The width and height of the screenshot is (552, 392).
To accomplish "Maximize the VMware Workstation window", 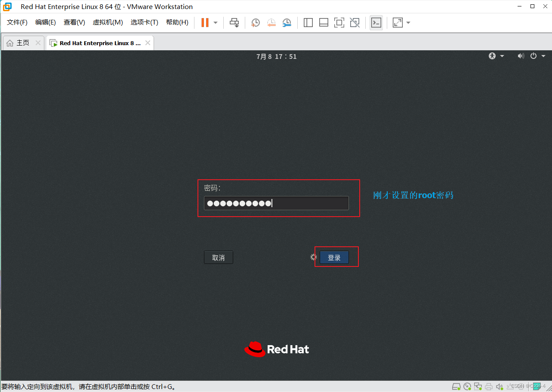I will pyautogui.click(x=532, y=6).
